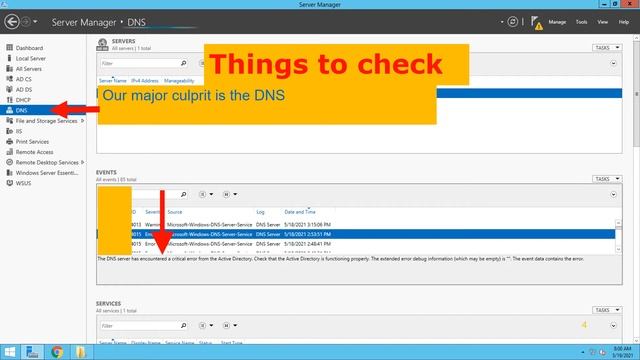Open the Help menu
640x360 pixels.
coord(624,22)
